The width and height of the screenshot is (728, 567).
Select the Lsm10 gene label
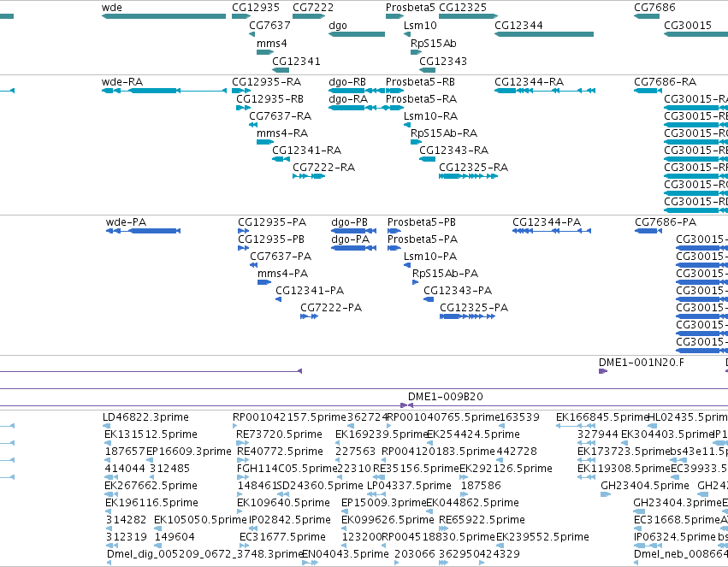[x=420, y=26]
